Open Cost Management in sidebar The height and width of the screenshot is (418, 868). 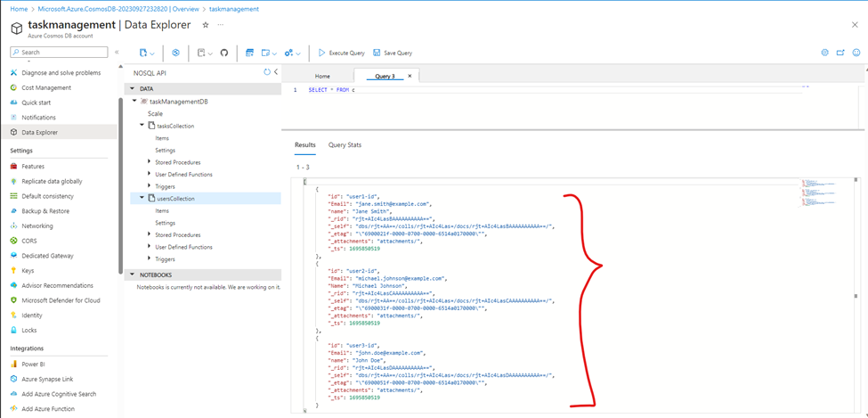pos(46,87)
